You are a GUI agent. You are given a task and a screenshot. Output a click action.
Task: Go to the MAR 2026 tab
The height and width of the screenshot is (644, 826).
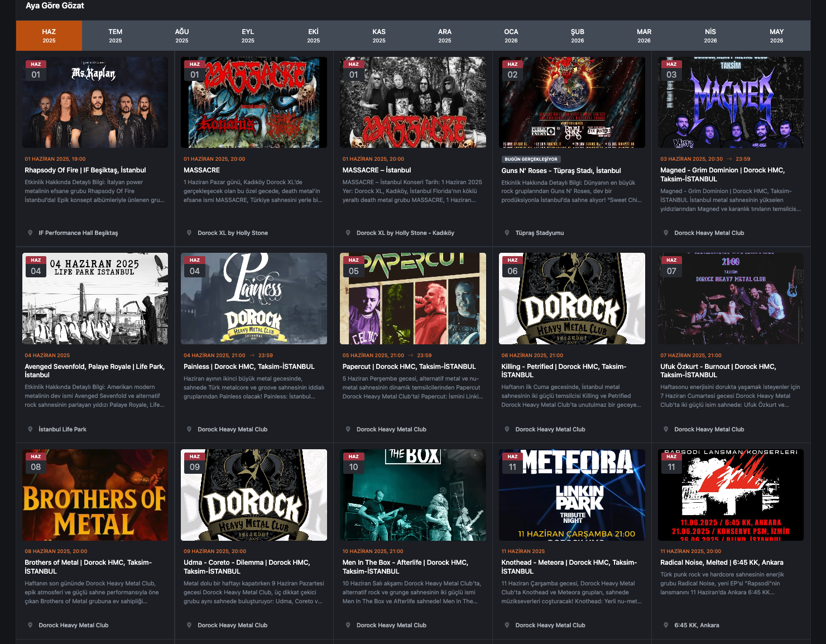(644, 36)
